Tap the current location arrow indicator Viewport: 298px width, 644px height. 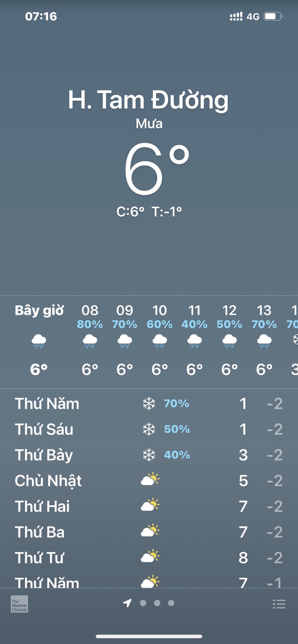(x=127, y=603)
